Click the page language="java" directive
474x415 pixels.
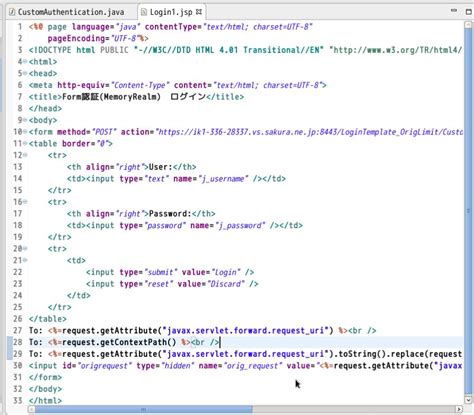click(94, 27)
